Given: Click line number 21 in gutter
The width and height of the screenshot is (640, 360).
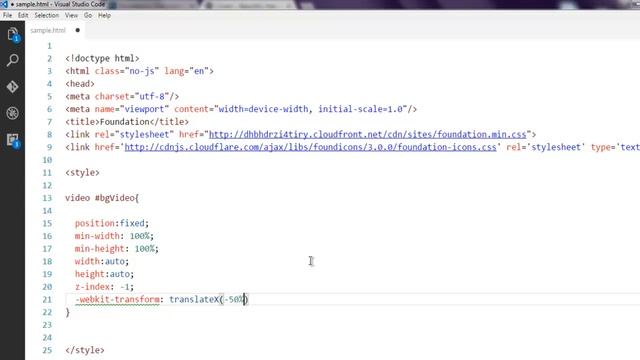Looking at the screenshot, I should click(x=47, y=299).
